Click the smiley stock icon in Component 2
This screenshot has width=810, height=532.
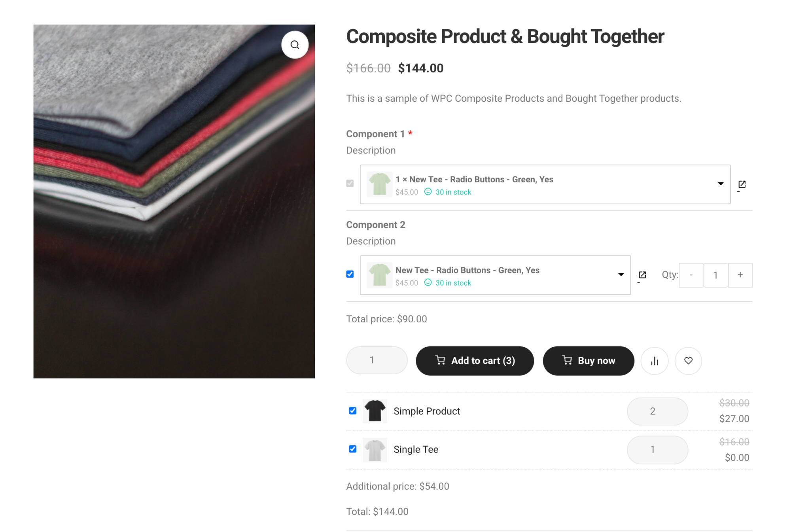[x=428, y=282]
